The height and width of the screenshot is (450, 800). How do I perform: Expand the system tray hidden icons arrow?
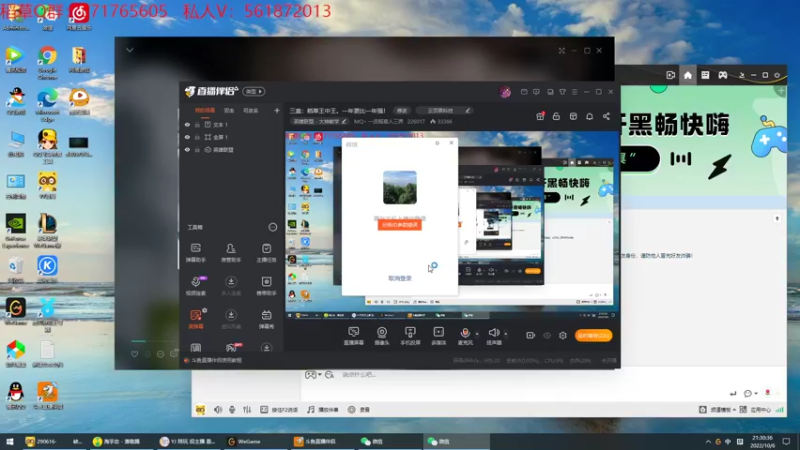(708, 442)
